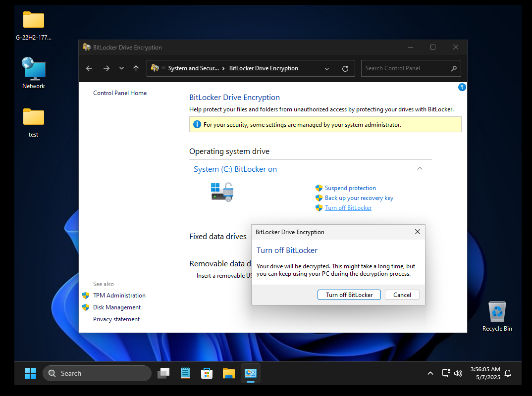Click the volume speaker tray icon
Screen dimensions: 532x396
tap(458, 373)
